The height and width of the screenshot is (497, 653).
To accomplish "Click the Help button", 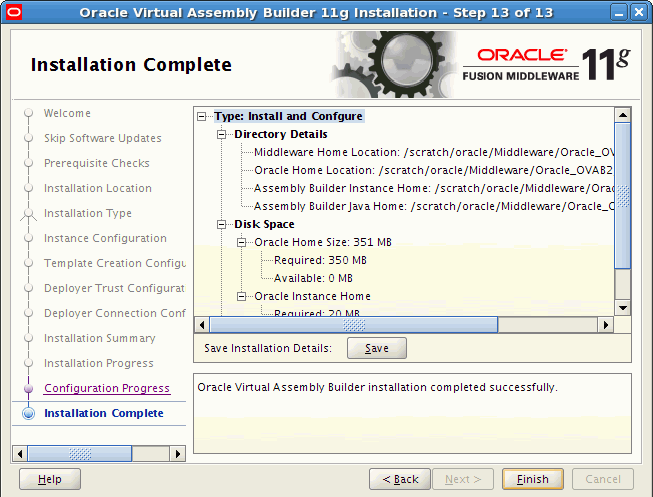I will pyautogui.click(x=50, y=479).
